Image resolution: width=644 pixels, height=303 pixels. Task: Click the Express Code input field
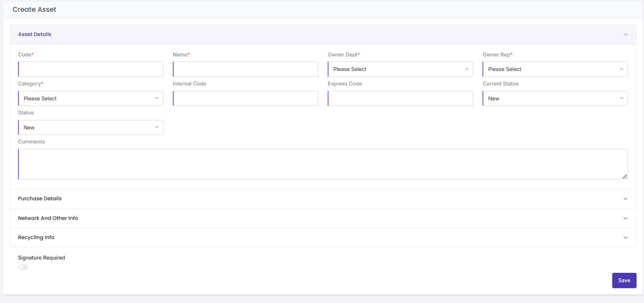pyautogui.click(x=400, y=98)
